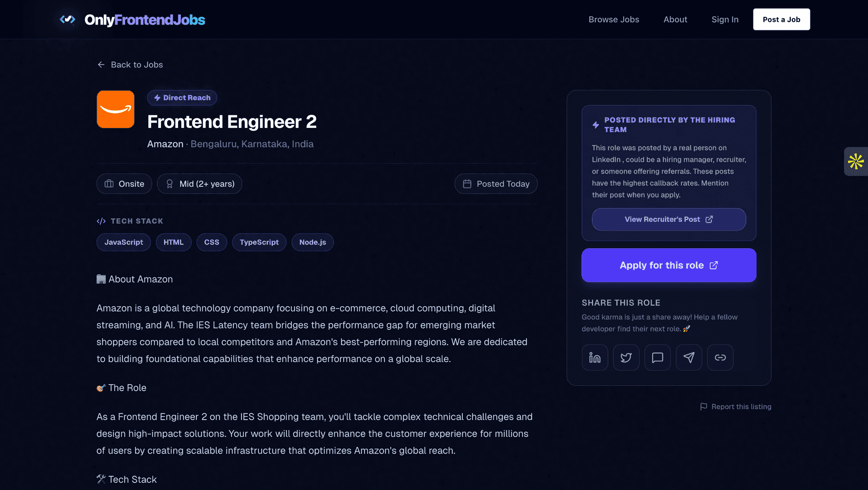This screenshot has width=868, height=490.
Task: Share this role on Twitter
Action: click(x=626, y=357)
